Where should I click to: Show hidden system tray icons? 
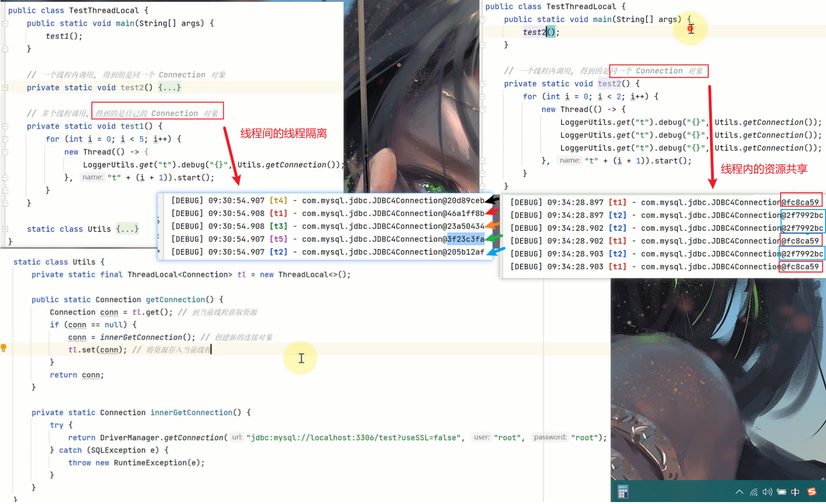pyautogui.click(x=739, y=492)
